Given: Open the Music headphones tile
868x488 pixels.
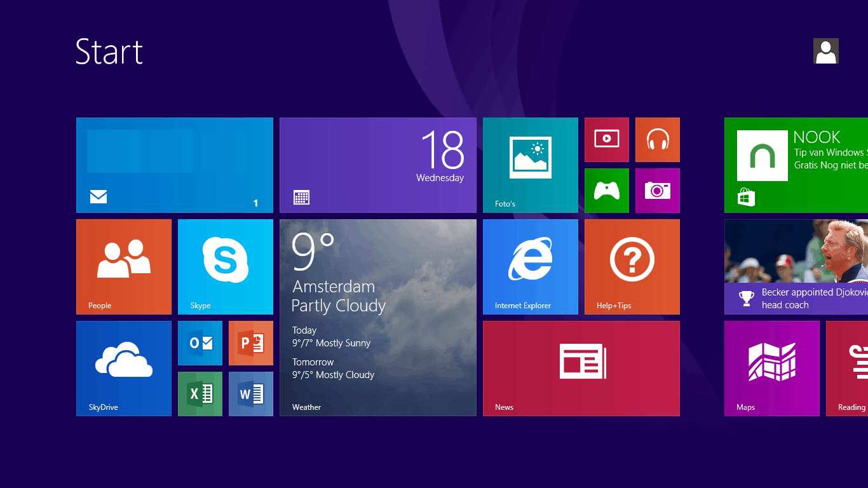Looking at the screenshot, I should (658, 140).
